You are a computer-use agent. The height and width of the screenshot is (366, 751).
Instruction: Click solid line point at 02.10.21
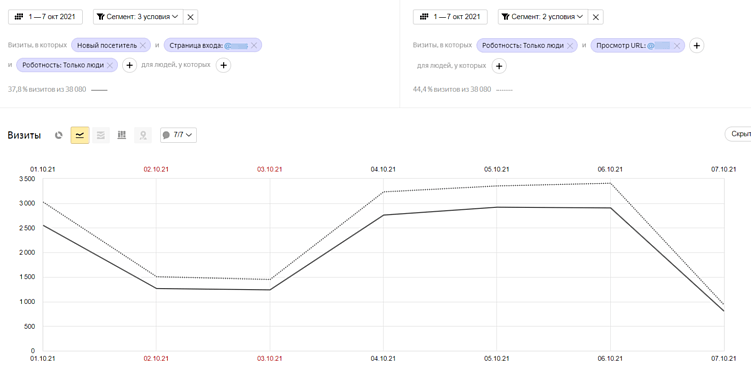coord(156,288)
